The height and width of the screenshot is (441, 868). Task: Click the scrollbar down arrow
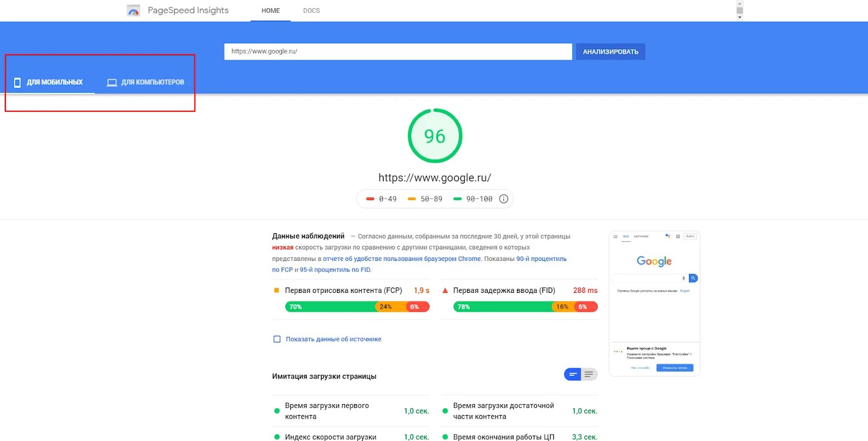739,17
